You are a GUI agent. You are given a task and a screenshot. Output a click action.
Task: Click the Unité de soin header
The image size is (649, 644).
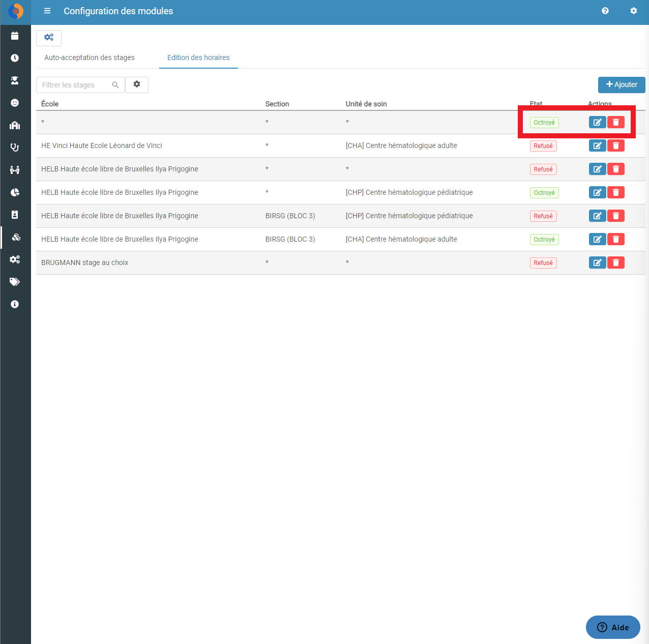click(x=366, y=104)
